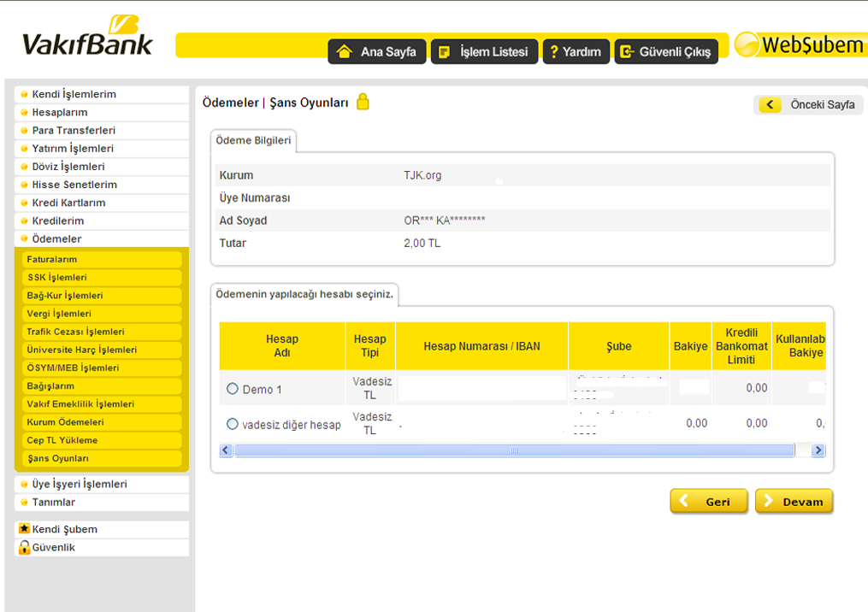Expand the Kredi Kartlarım menu
This screenshot has width=868, height=612.
101,203
